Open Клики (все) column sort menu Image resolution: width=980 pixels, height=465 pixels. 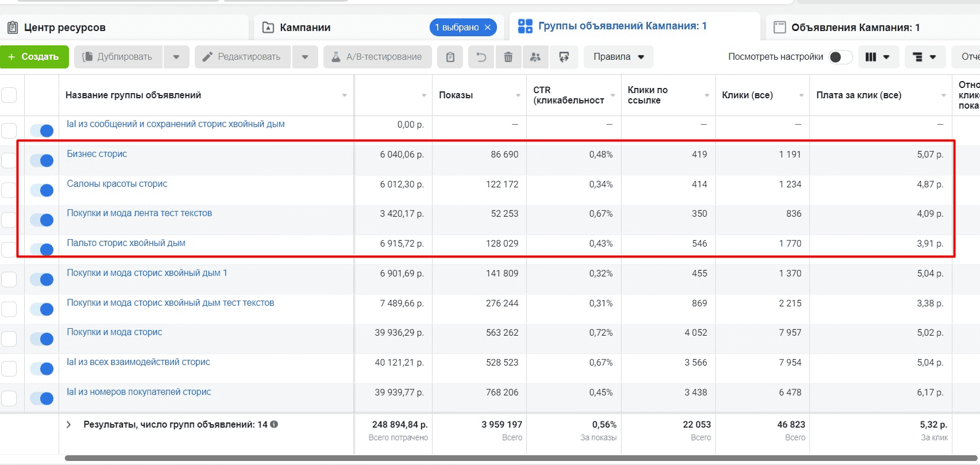801,95
